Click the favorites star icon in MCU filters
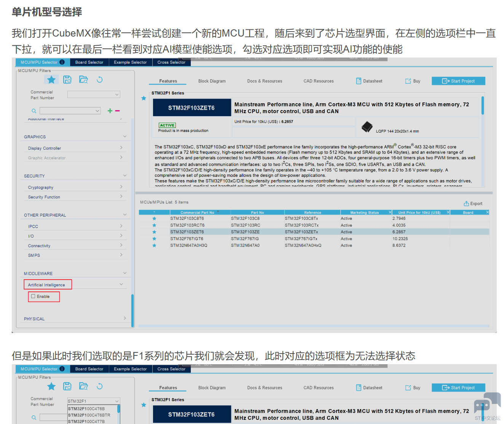Viewport: 504px width, 424px height. 51,80
